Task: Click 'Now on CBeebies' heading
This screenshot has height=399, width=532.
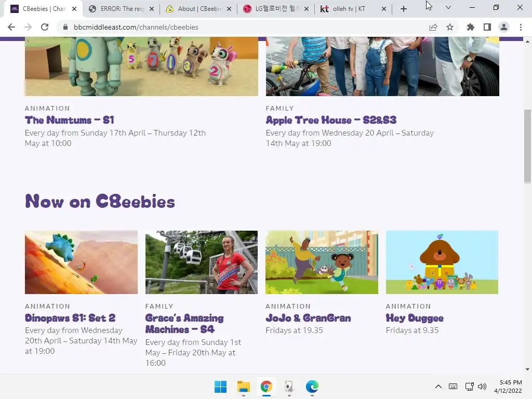Action: [x=100, y=201]
